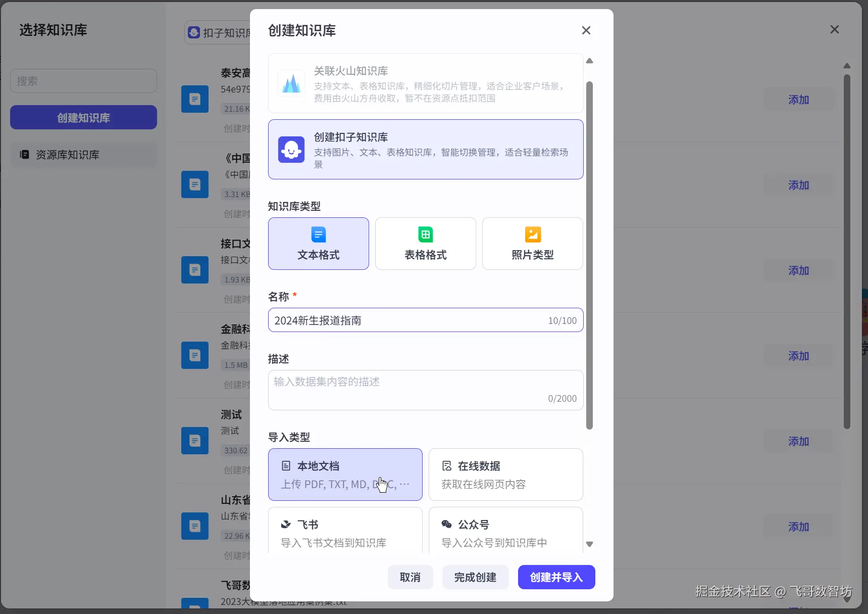Click the 取消 button
Viewport: 868px width, 614px height.
410,577
